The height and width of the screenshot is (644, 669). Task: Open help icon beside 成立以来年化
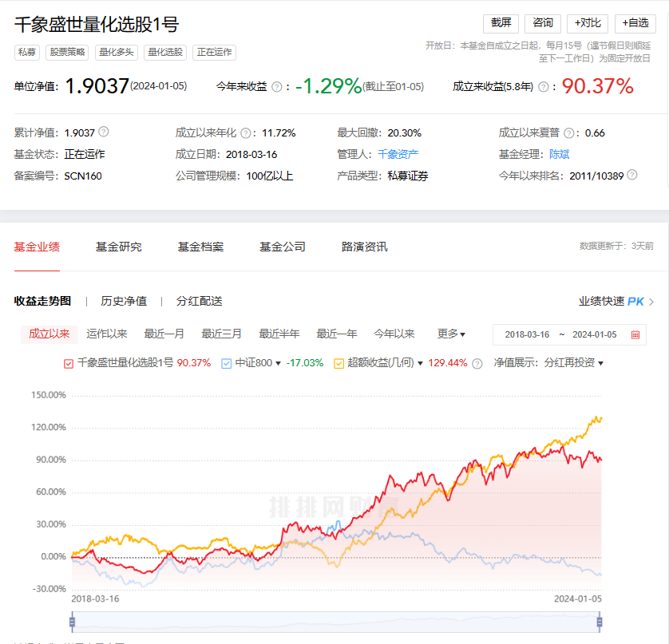[x=246, y=133]
